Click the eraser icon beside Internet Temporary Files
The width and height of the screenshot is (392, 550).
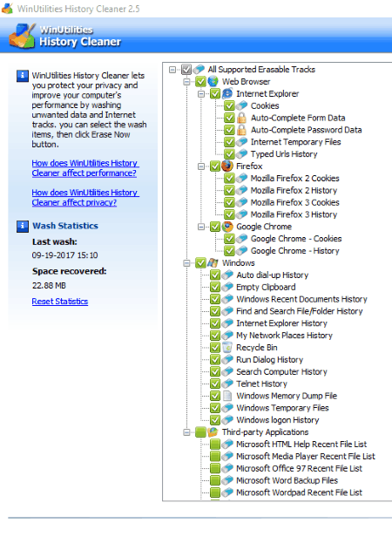coord(241,142)
